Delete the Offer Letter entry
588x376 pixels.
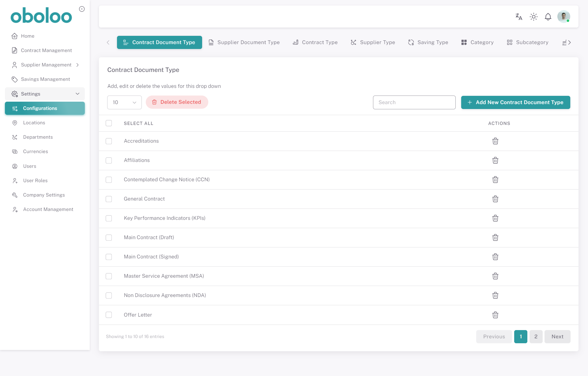tap(495, 315)
